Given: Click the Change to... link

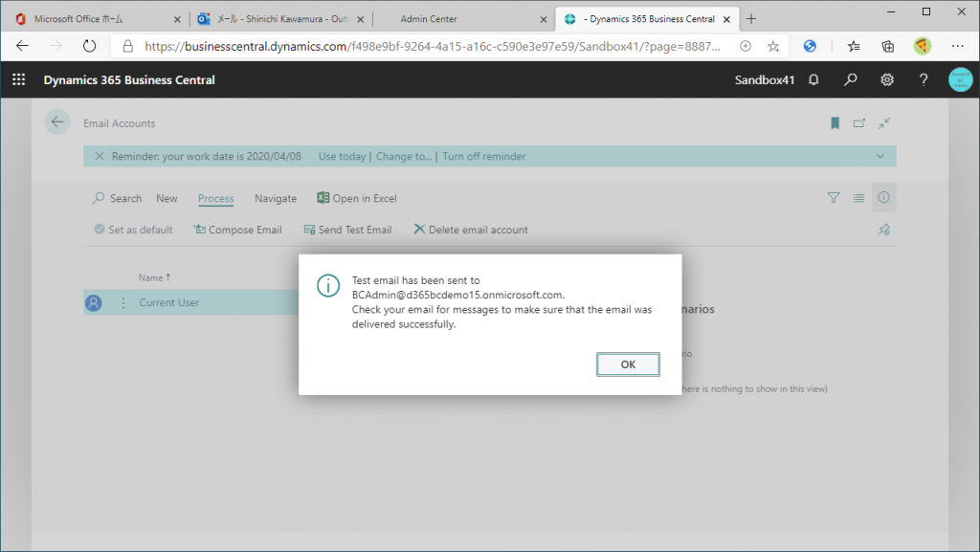Looking at the screenshot, I should [x=404, y=156].
